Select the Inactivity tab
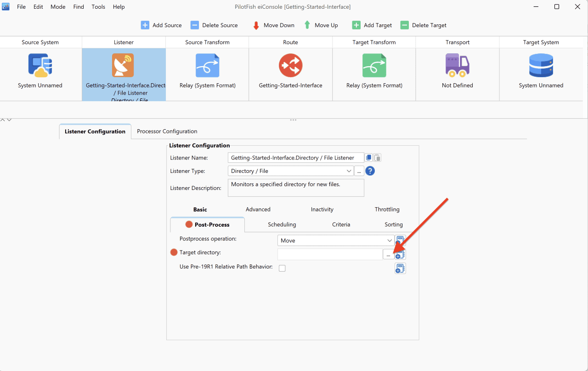The width and height of the screenshot is (588, 371). point(322,209)
